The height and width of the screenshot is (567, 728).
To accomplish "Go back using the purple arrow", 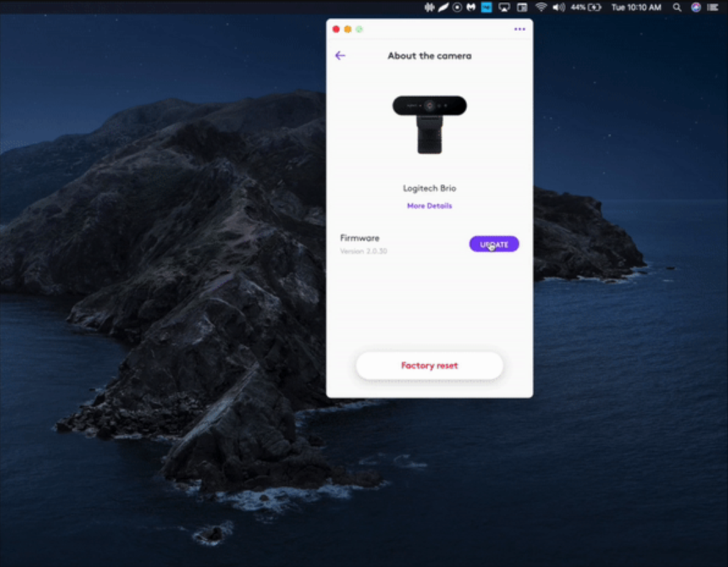I will pyautogui.click(x=340, y=56).
